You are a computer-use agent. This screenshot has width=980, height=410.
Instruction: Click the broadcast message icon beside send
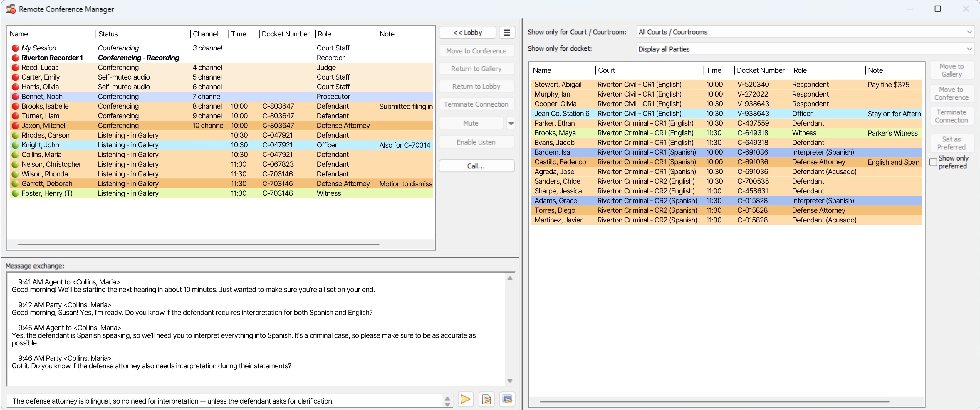507,399
